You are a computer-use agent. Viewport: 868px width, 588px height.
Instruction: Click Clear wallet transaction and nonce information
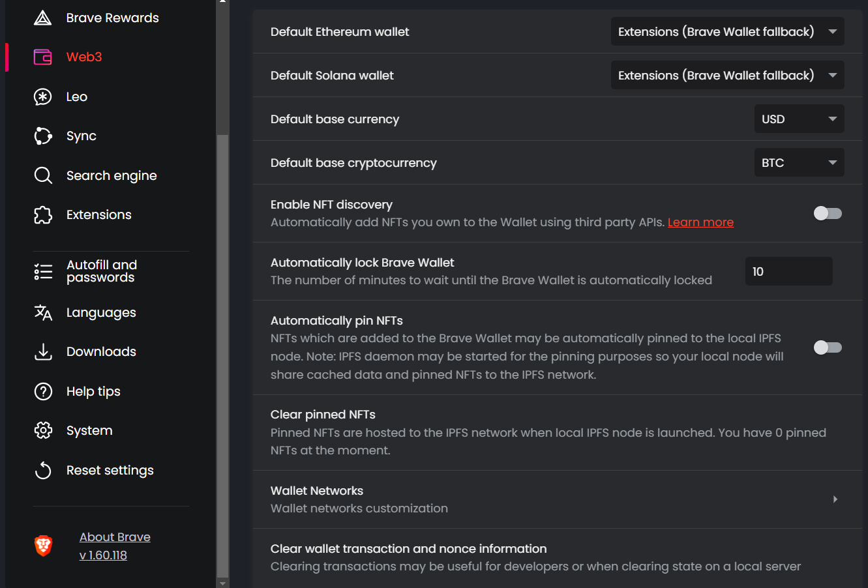(558, 557)
